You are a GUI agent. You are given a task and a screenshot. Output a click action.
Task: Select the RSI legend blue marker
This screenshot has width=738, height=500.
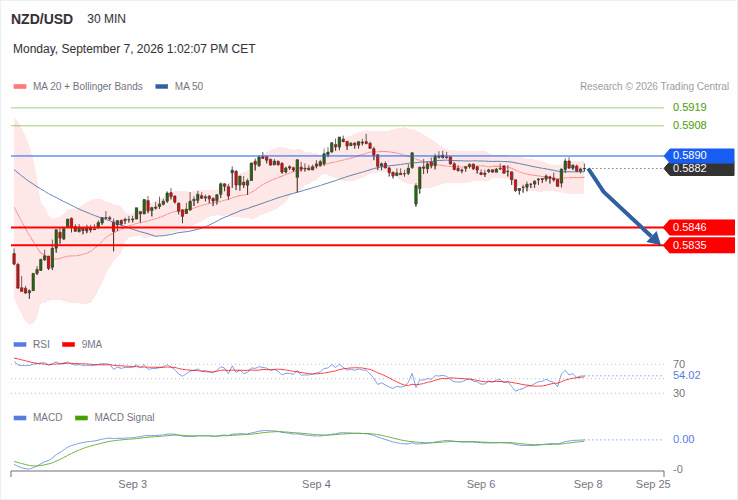(20, 345)
